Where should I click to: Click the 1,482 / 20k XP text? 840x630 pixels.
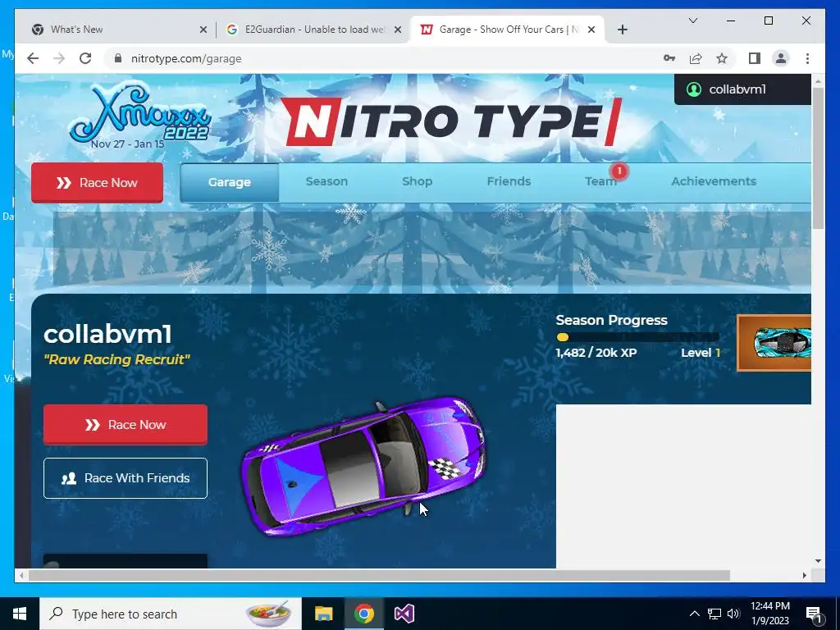596,353
